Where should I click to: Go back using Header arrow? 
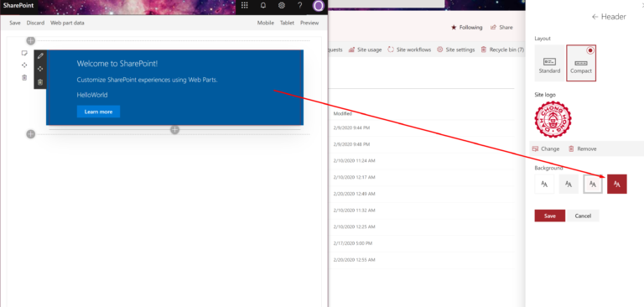pos(595,17)
